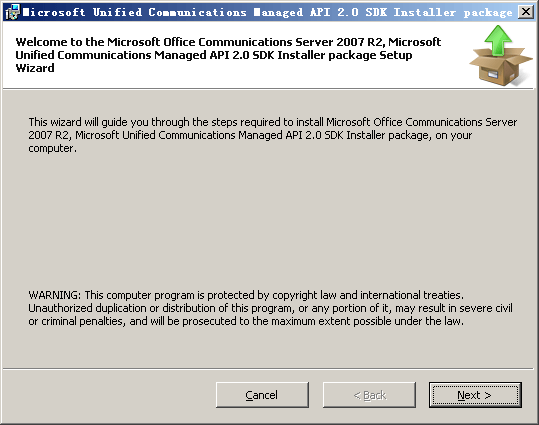This screenshot has width=539, height=425.
Task: Click the empty gray area between paragraphs
Action: click(x=270, y=222)
